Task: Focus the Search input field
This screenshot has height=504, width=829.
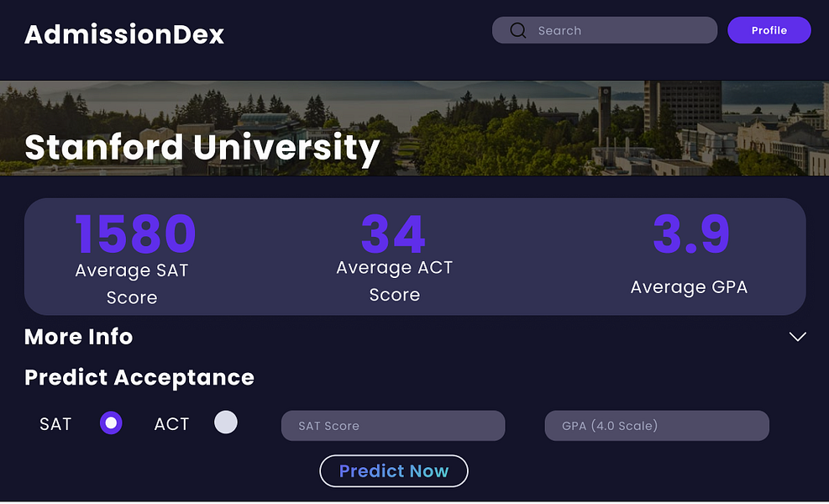Action: tap(604, 30)
